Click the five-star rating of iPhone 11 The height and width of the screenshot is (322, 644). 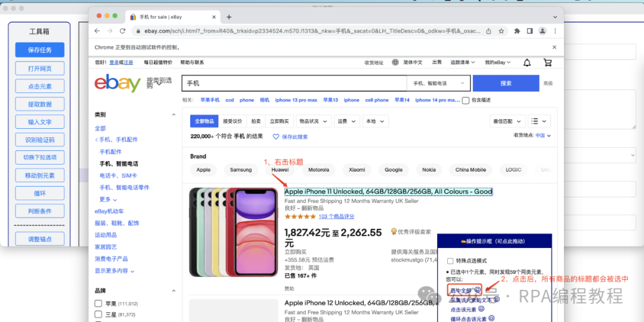coord(300,216)
